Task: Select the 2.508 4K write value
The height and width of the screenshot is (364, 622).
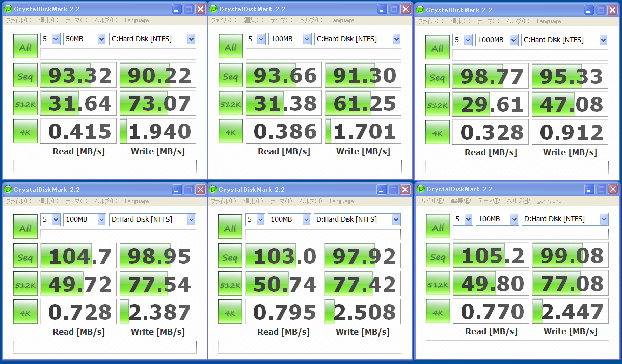Action: pyautogui.click(x=363, y=312)
